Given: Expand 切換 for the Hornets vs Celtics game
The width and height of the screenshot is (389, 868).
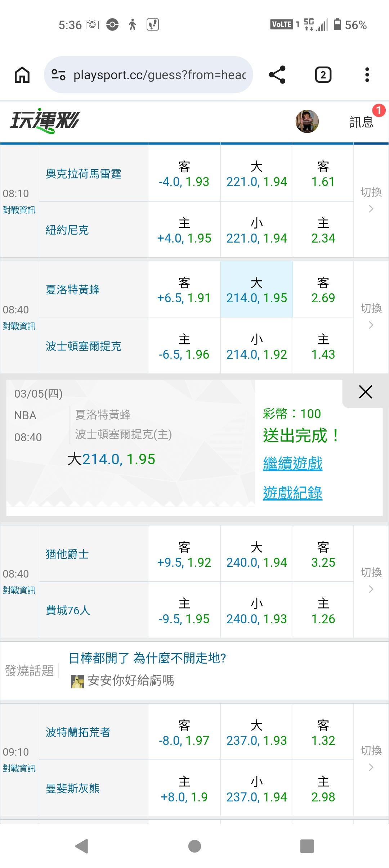Looking at the screenshot, I should coord(371,316).
